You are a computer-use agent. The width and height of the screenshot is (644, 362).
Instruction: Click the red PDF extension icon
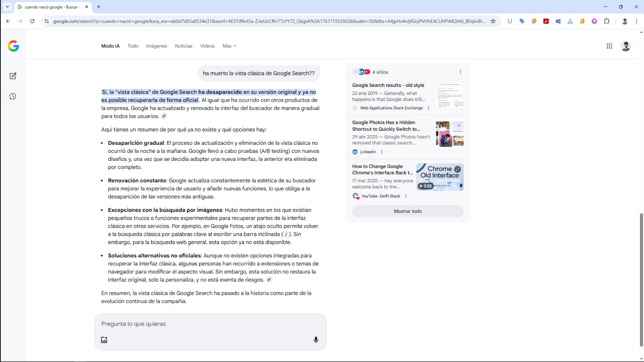coord(546,21)
